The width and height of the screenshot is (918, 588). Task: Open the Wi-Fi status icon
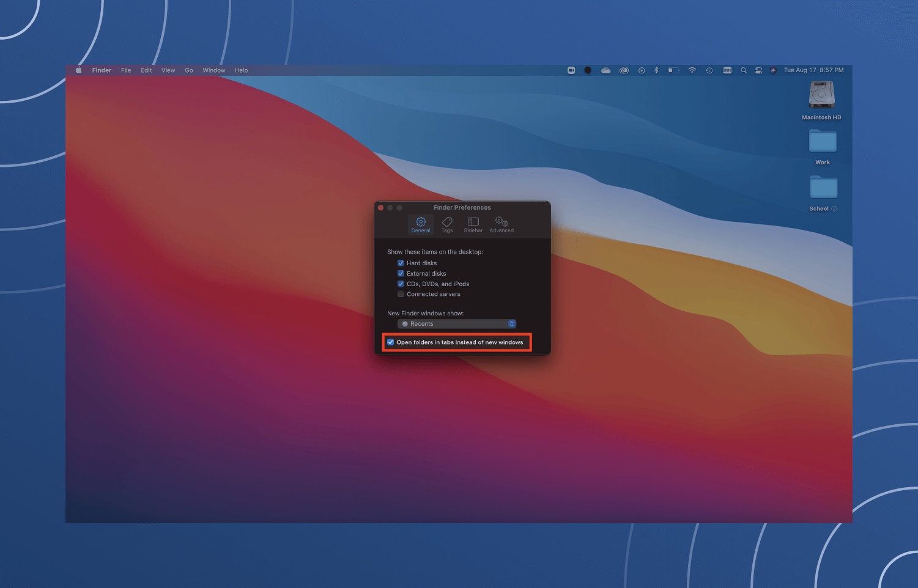pos(692,70)
